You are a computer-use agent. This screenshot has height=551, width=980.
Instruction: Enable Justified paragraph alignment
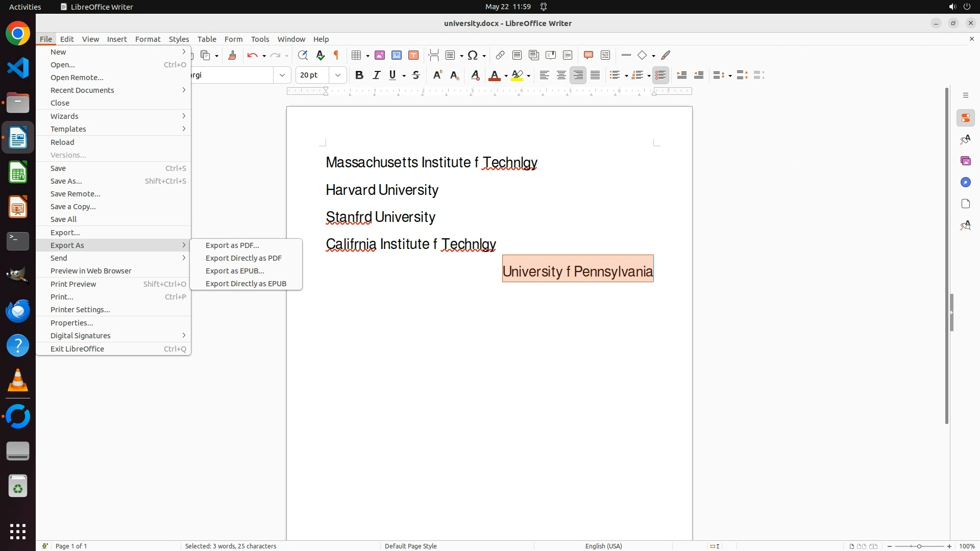595,75
